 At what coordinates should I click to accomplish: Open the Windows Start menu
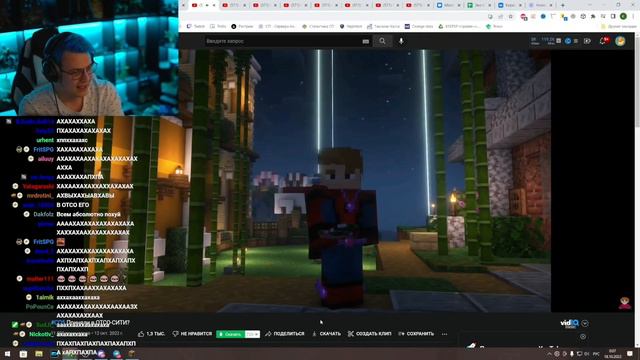[7, 353]
